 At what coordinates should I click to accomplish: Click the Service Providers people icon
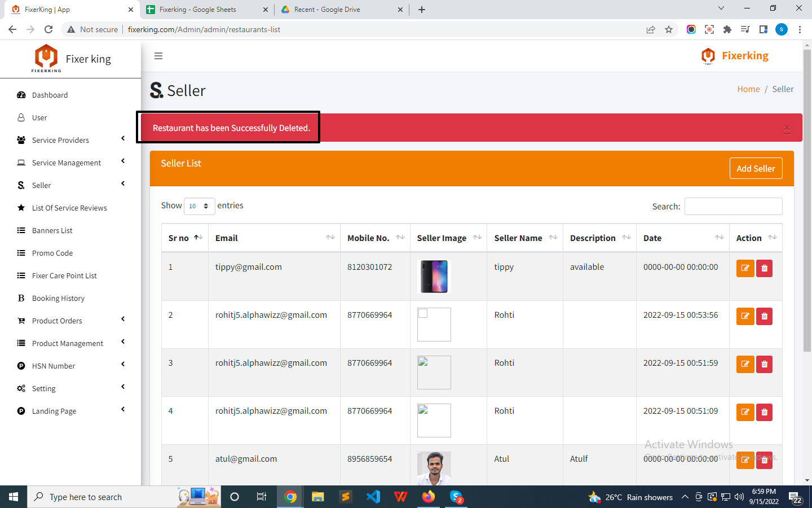point(21,140)
